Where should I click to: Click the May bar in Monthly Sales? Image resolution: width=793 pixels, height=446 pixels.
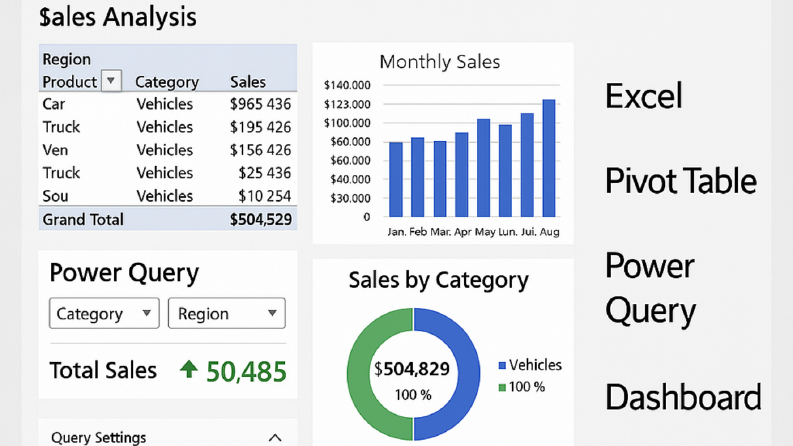click(x=483, y=168)
